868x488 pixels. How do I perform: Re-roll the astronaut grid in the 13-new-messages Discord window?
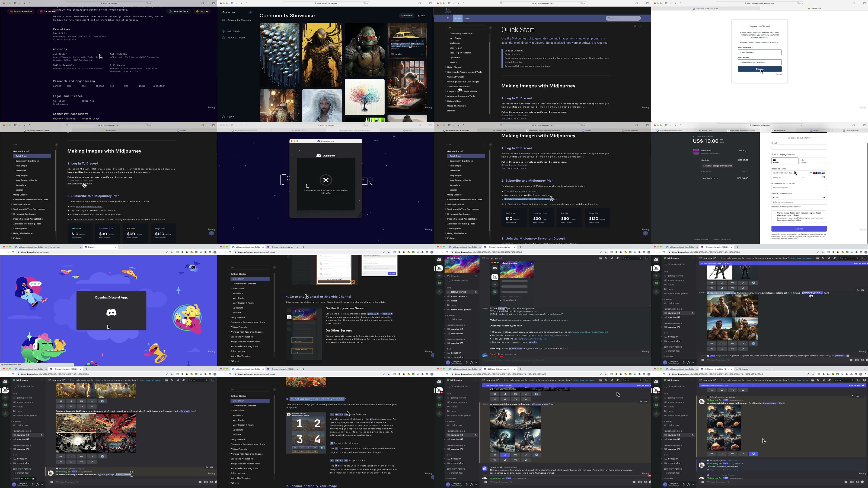point(536,455)
